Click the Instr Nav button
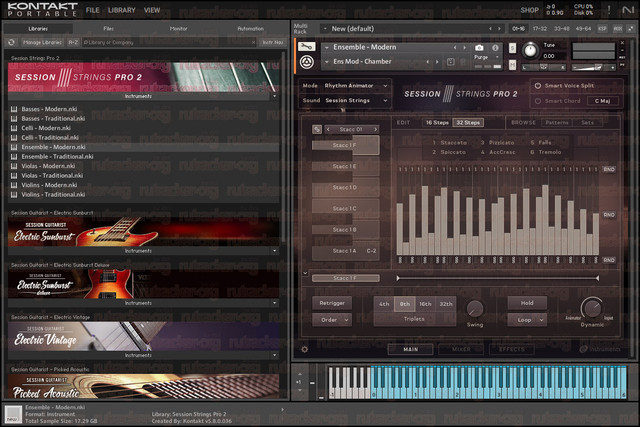Viewport: 640px width, 427px height. point(273,42)
